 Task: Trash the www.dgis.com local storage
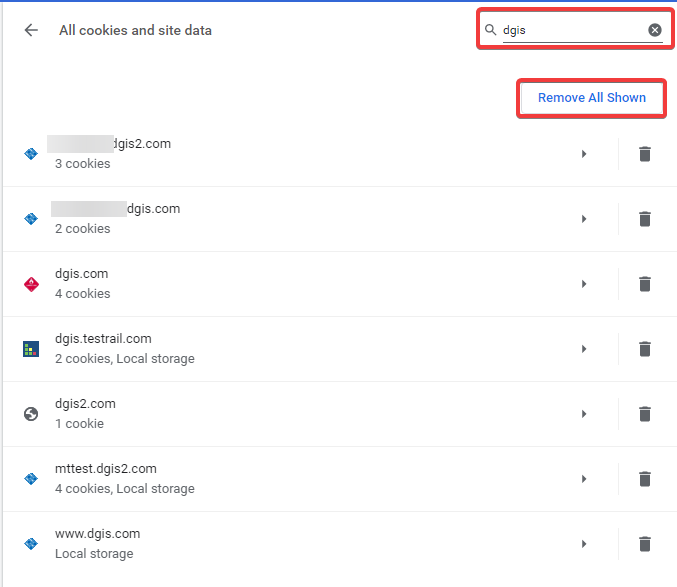[645, 544]
